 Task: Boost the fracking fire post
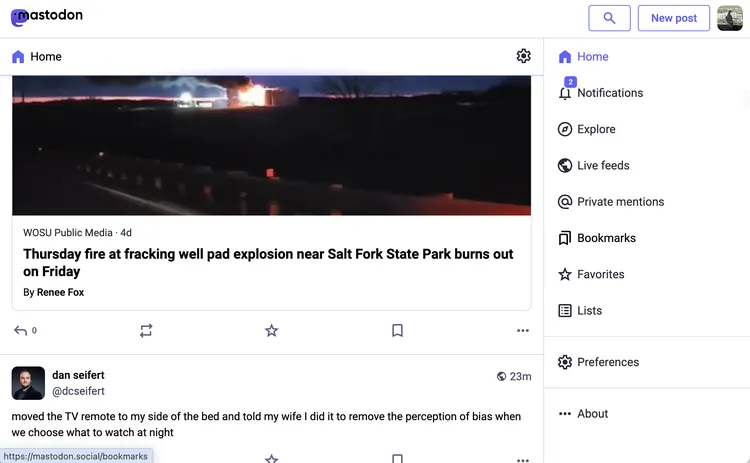pyautogui.click(x=146, y=330)
